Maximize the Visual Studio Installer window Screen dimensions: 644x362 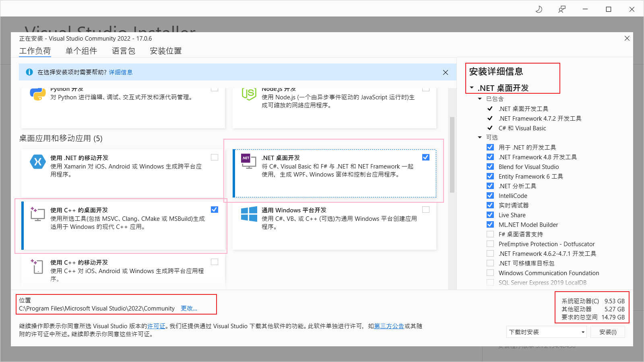609,9
